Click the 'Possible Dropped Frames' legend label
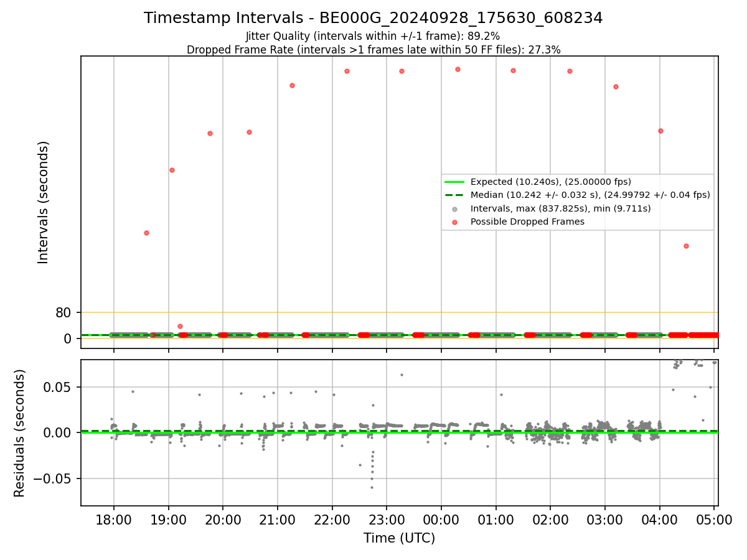Screen dimensions: 747x560 click(527, 222)
